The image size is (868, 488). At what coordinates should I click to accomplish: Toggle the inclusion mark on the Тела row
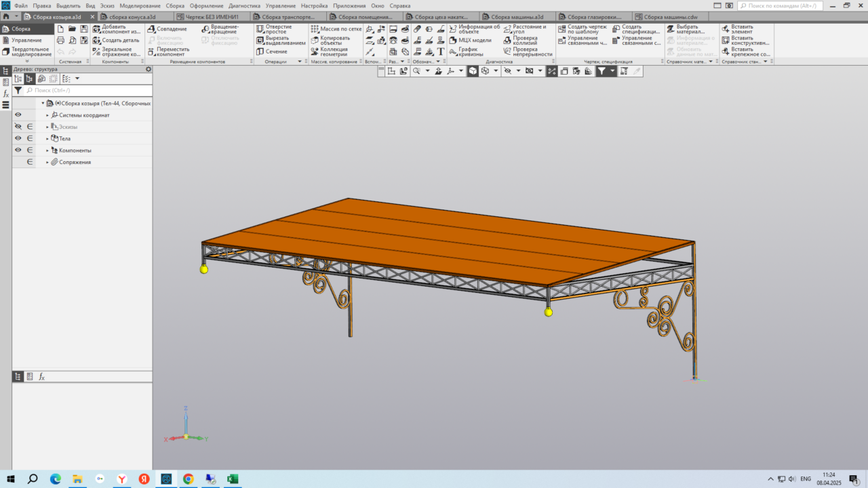[30, 138]
